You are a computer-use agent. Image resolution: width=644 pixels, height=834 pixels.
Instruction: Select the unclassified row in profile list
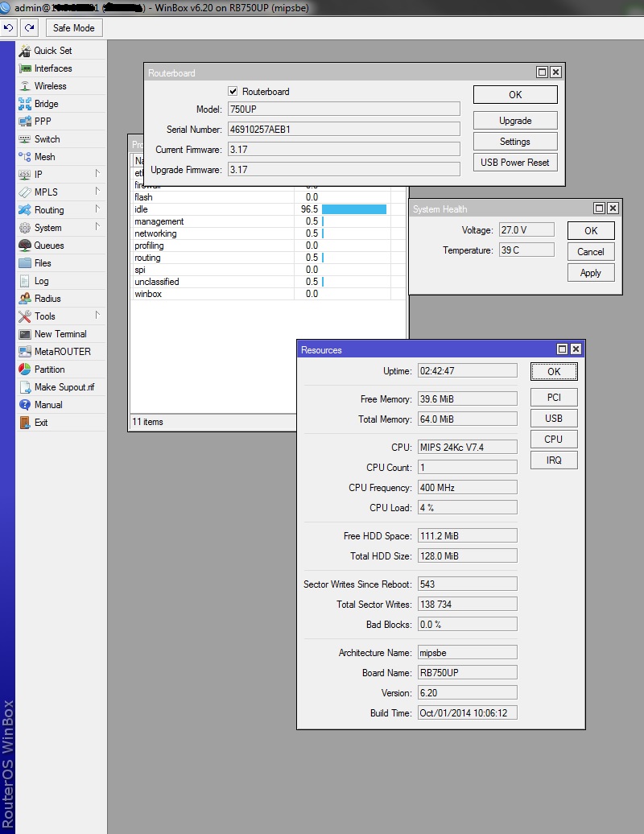point(268,282)
